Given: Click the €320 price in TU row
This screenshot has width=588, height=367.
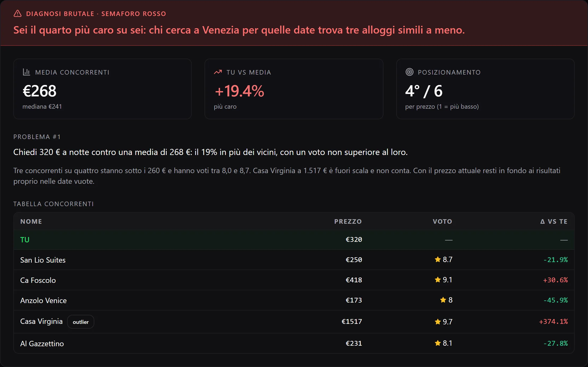Looking at the screenshot, I should [x=354, y=239].
